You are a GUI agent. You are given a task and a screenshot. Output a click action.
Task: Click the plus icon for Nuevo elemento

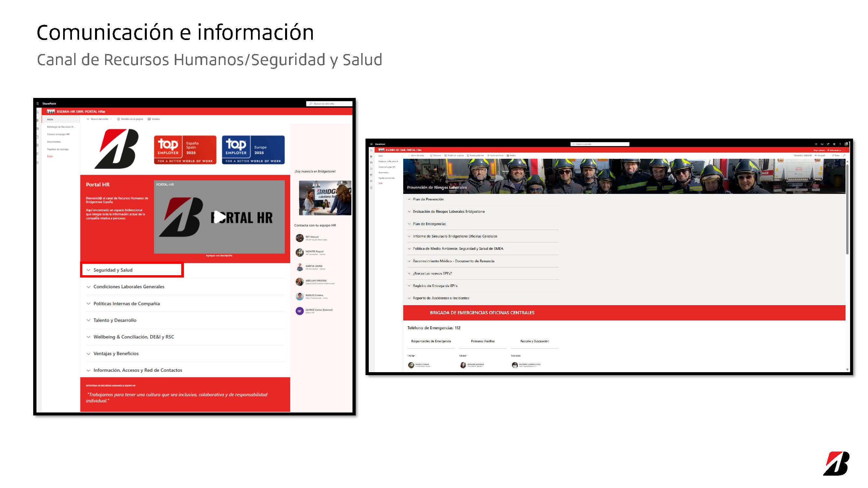(x=88, y=119)
